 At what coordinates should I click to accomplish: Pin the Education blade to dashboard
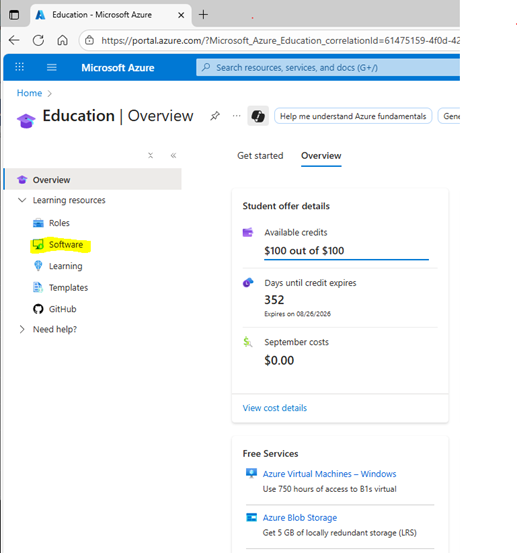coord(215,116)
